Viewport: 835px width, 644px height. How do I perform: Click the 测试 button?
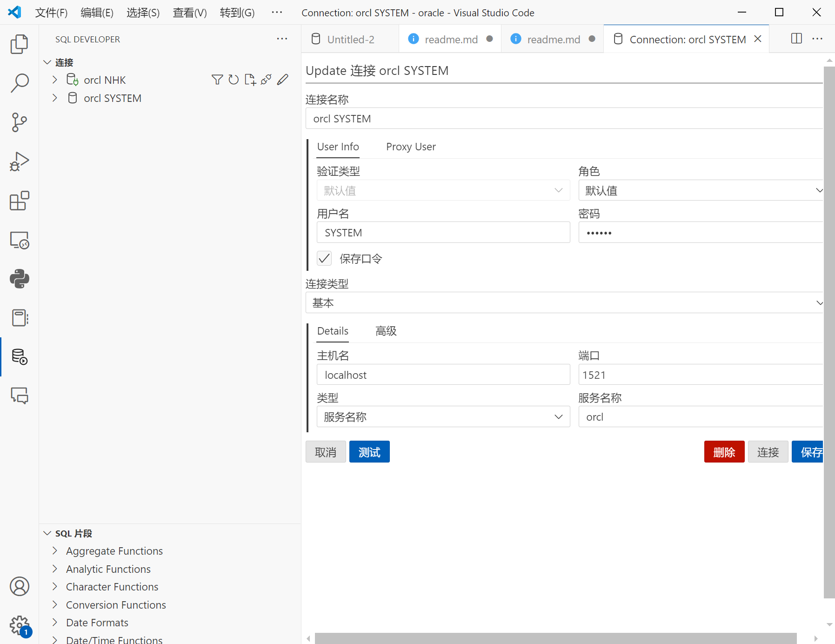click(369, 452)
